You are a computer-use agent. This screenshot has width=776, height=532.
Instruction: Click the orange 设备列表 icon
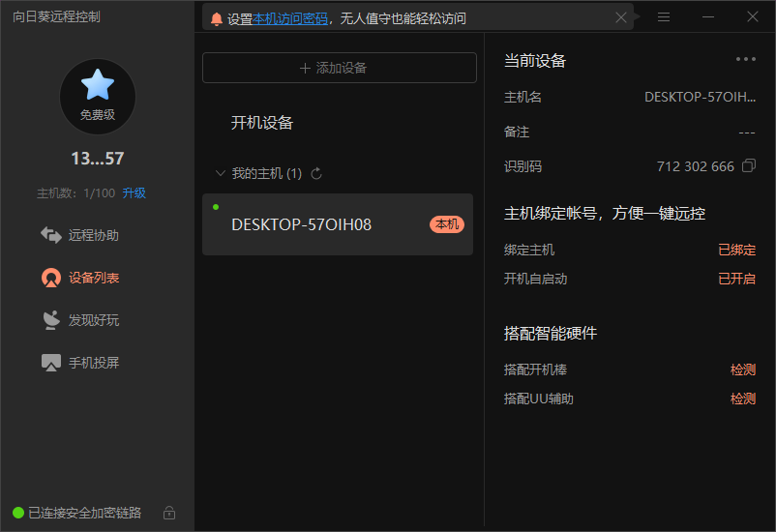51,278
